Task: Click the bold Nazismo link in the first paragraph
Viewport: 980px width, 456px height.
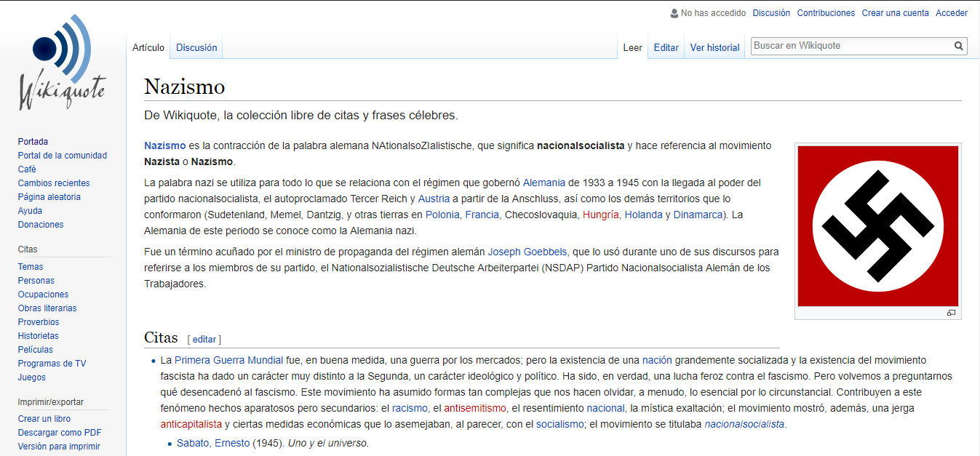Action: tap(165, 145)
